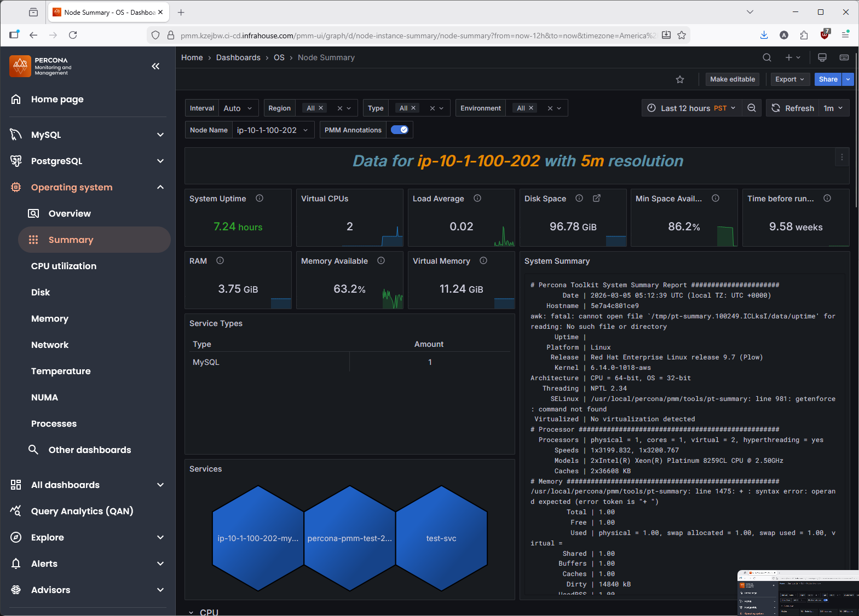
Task: Open the title panel three-dot menu
Action: coord(842,158)
